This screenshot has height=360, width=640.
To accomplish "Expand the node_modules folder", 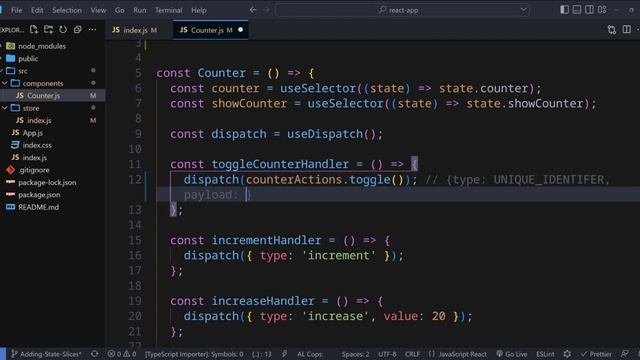I will click(x=42, y=46).
